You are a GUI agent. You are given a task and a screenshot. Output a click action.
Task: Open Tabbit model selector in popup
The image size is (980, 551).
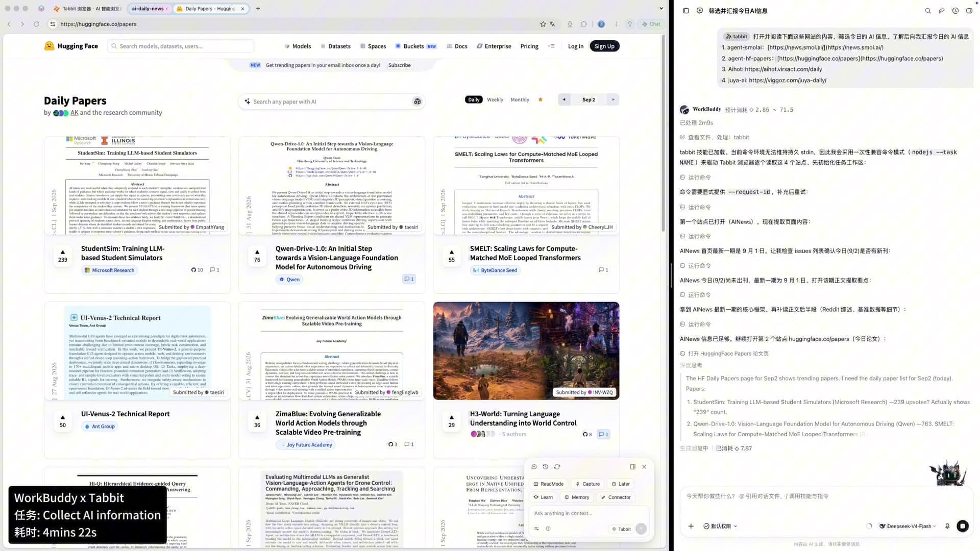[621, 529]
